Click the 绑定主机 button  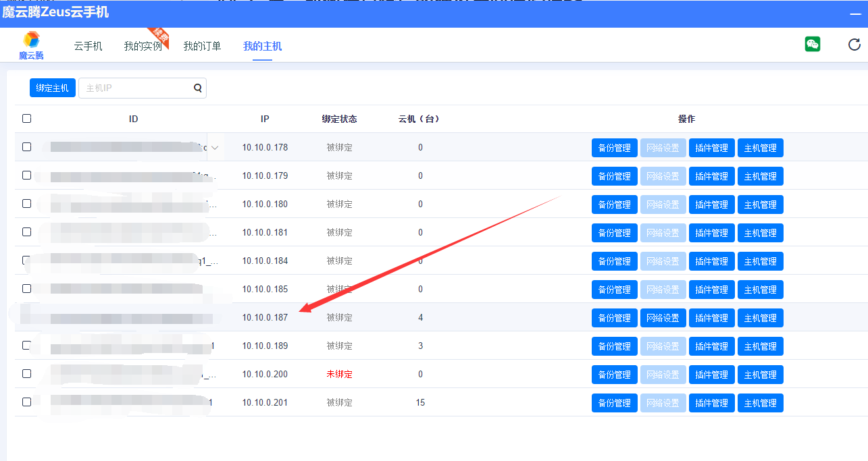pos(53,88)
